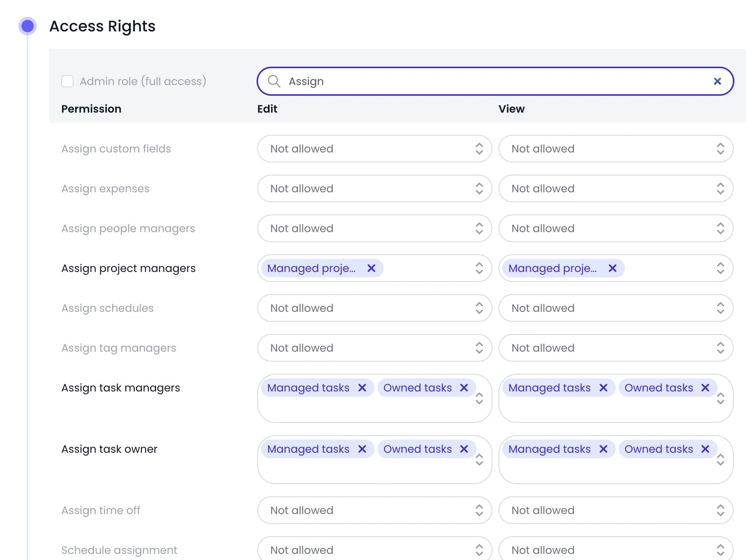Open View dropdown for Assign people managers
The image size is (752, 560).
click(616, 228)
